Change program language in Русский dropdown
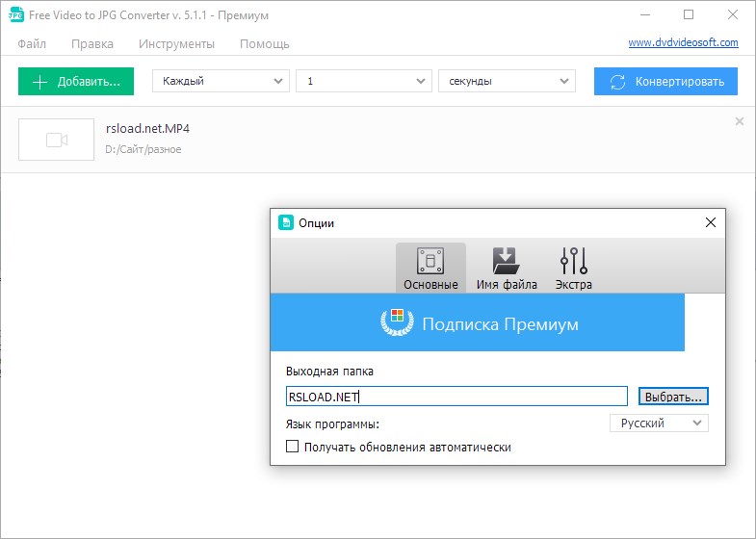This screenshot has height=539, width=756. (x=660, y=423)
